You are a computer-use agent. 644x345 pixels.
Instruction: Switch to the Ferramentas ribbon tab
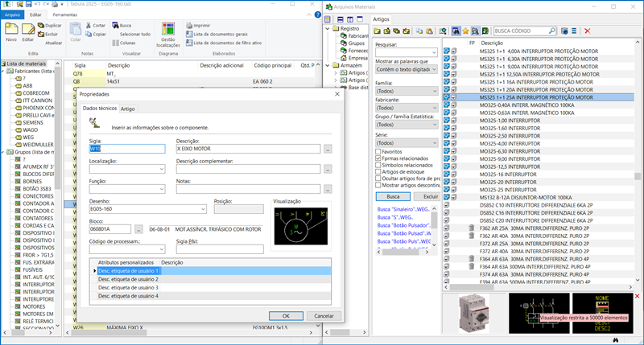65,14
